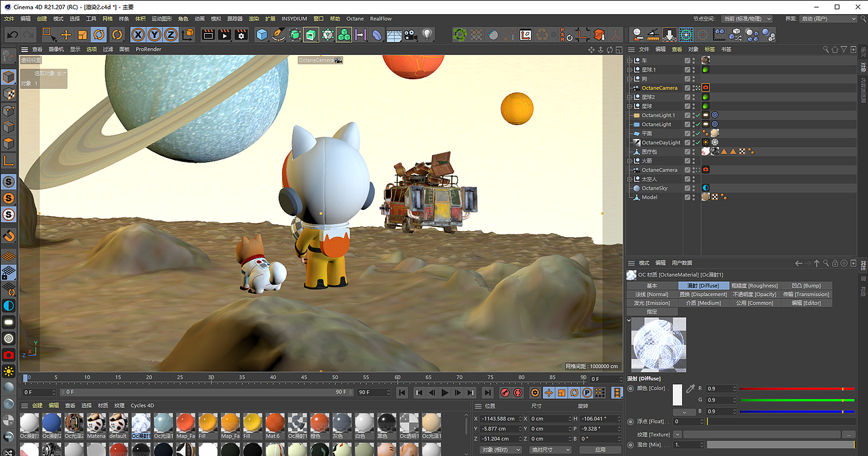The height and width of the screenshot is (456, 868).
Task: Play the animation forward
Action: 445,392
